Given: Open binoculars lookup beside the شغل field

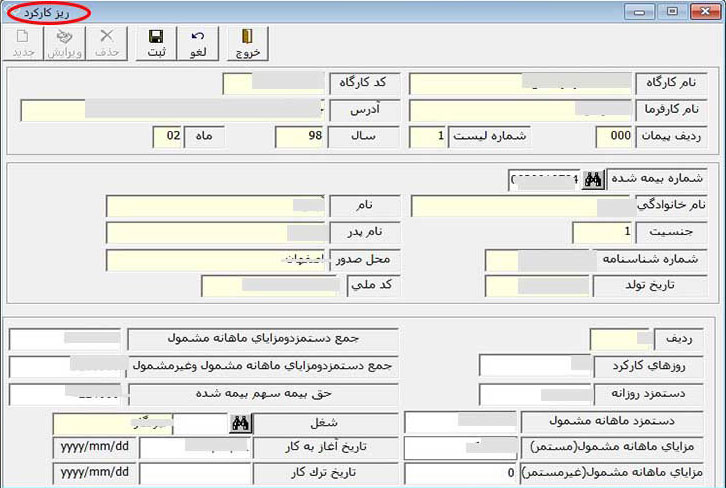Looking at the screenshot, I should [240, 423].
